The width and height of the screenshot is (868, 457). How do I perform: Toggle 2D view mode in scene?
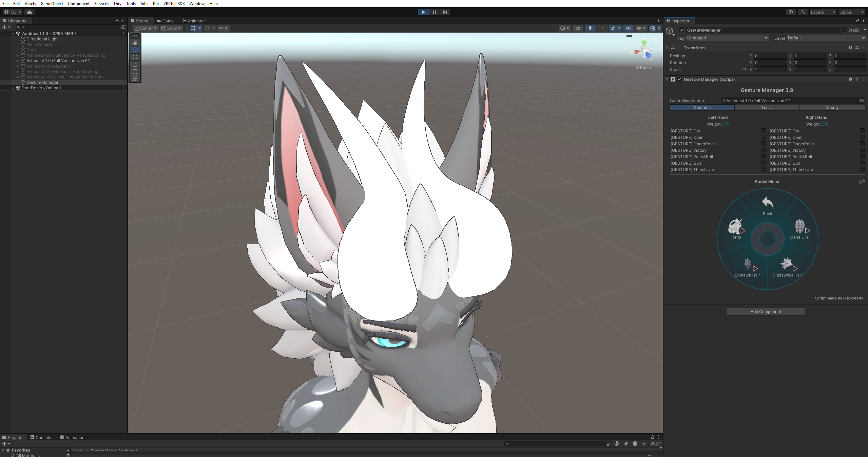[578, 28]
